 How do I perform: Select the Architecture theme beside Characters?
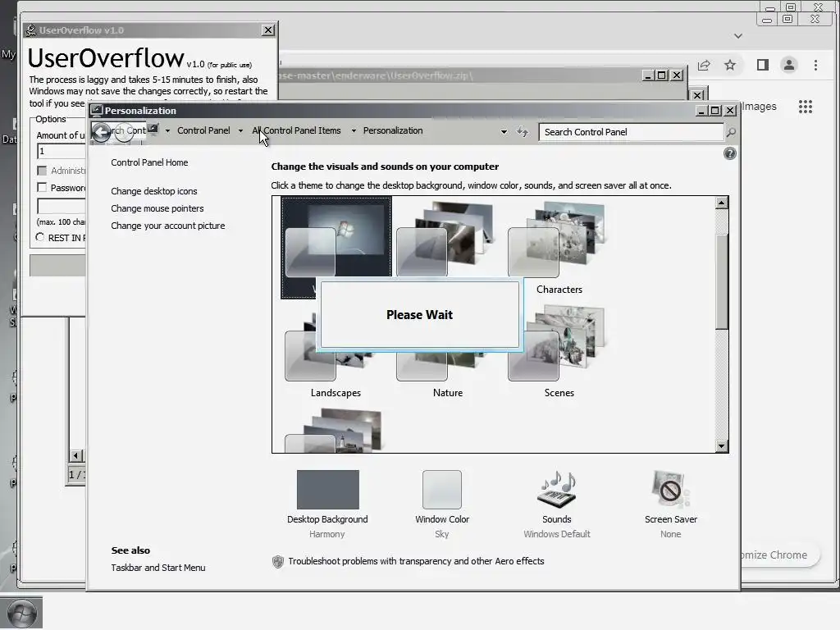click(445, 239)
